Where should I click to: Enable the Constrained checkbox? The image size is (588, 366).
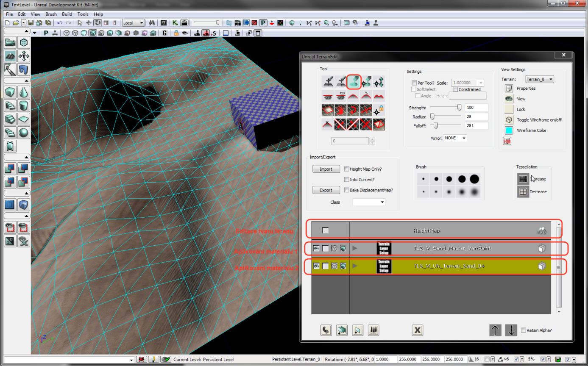(455, 89)
